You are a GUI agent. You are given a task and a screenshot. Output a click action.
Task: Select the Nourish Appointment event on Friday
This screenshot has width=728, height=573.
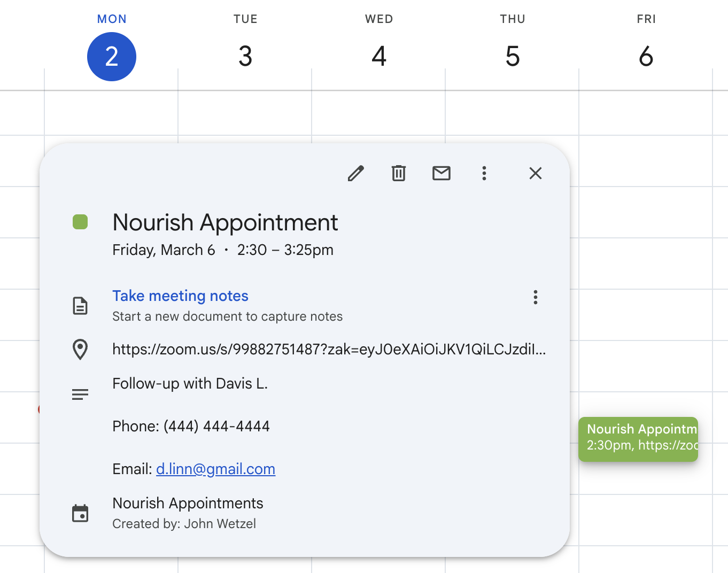(638, 438)
